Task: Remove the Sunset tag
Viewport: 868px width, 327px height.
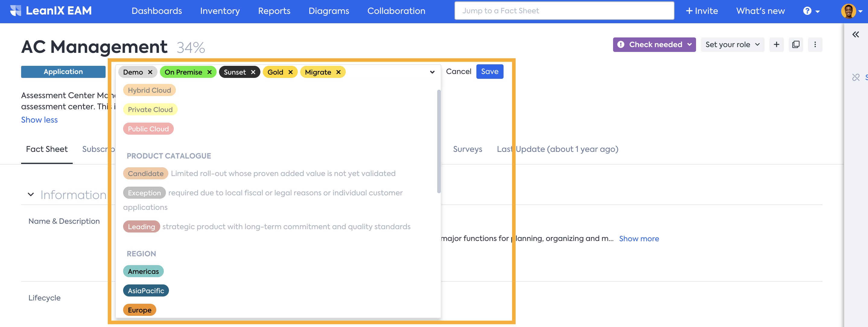Action: [x=253, y=72]
